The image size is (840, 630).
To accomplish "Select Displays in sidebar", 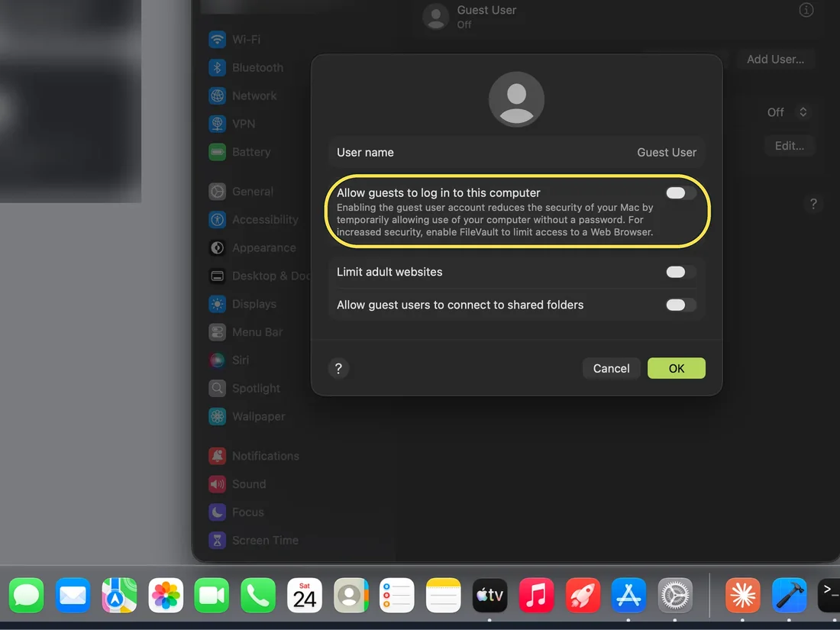I will point(243,304).
